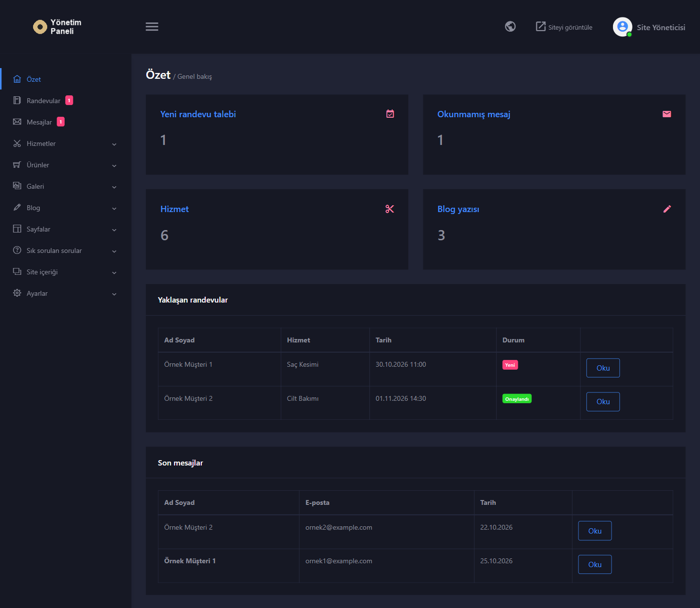Click the Randevular notification count badge
Image resolution: width=700 pixels, height=608 pixels.
[x=69, y=100]
